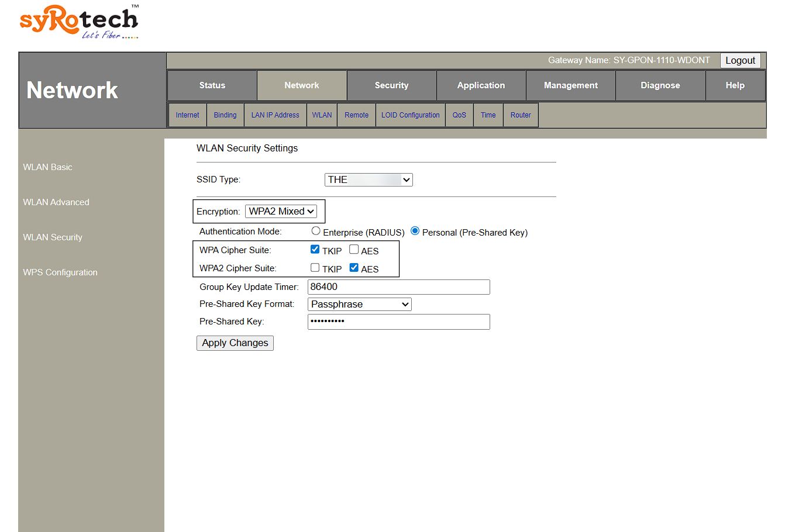The image size is (785, 532).
Task: Select Enterprise (RADIUS) authentication mode
Action: (x=316, y=232)
